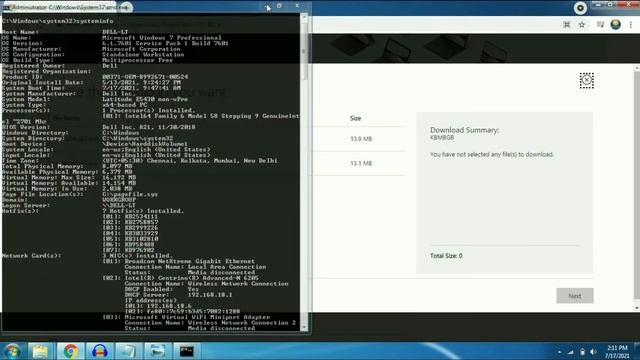This screenshot has height=360, width=640.
Task: Minimize the Chrome browser window
Action: pos(598,5)
